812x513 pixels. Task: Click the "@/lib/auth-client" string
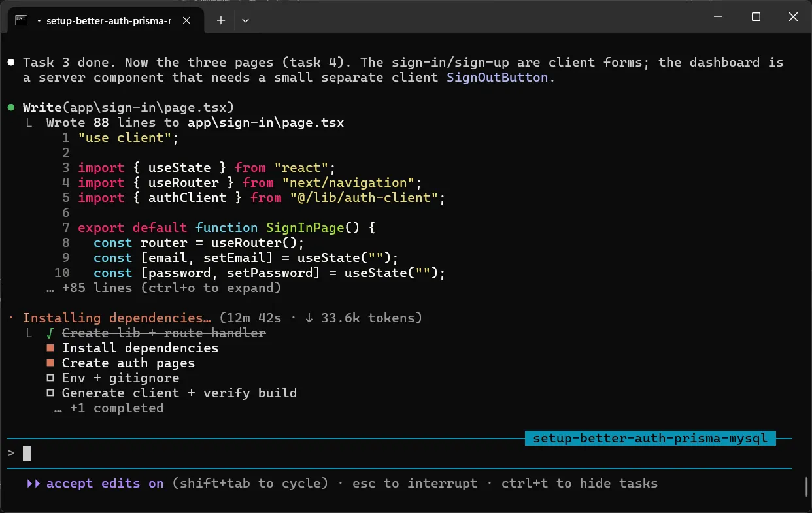(364, 197)
